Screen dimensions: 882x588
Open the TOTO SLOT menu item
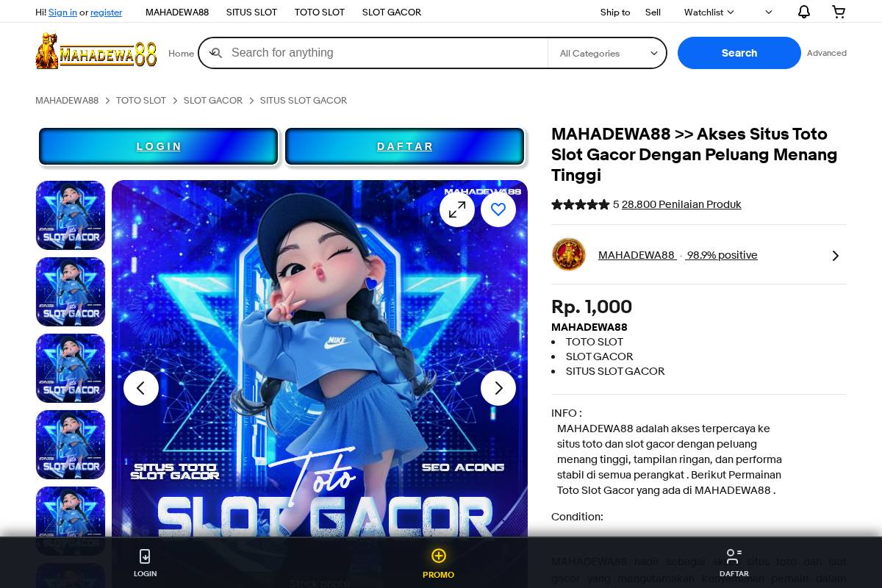(x=320, y=12)
